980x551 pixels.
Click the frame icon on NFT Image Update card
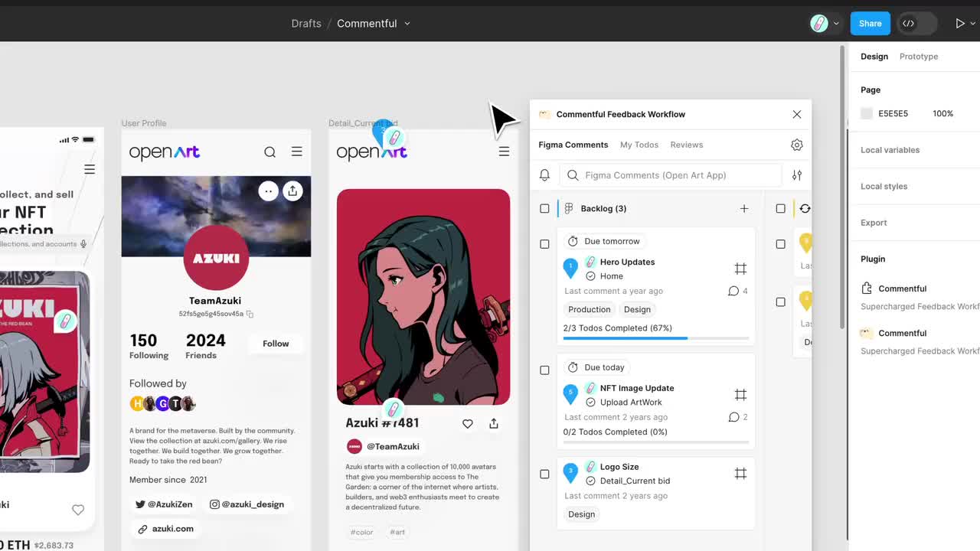pos(740,395)
